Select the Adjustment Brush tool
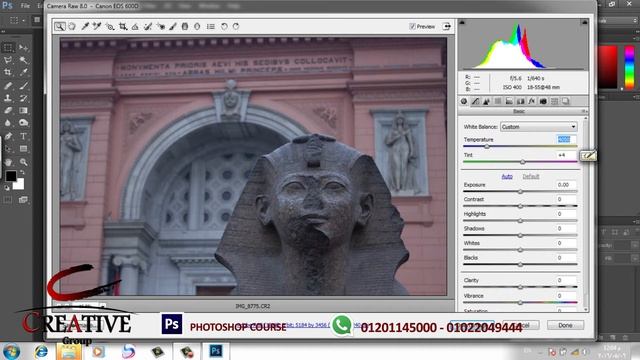This screenshot has width=640, height=360. coord(173,27)
